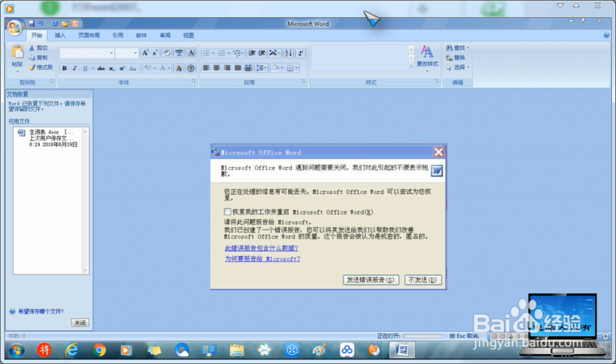Click the Decrease Indent icon
This screenshot has width=616, height=364.
pos(252,53)
